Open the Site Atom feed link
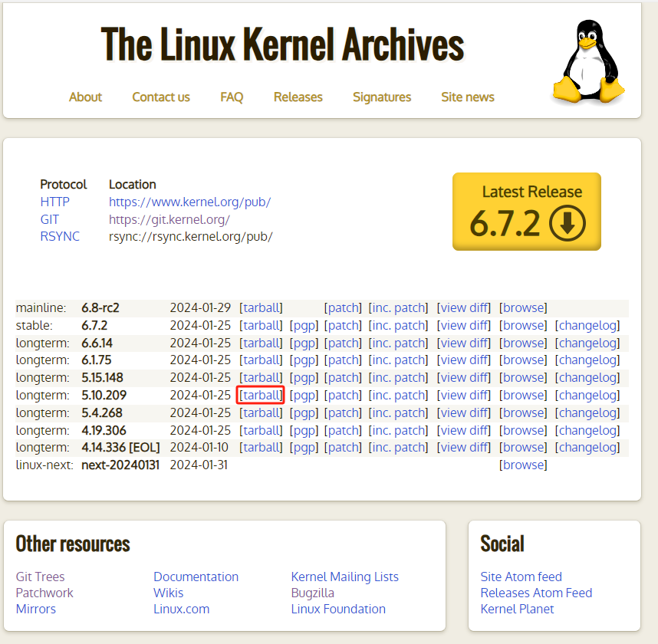658x644 pixels. 521,577
